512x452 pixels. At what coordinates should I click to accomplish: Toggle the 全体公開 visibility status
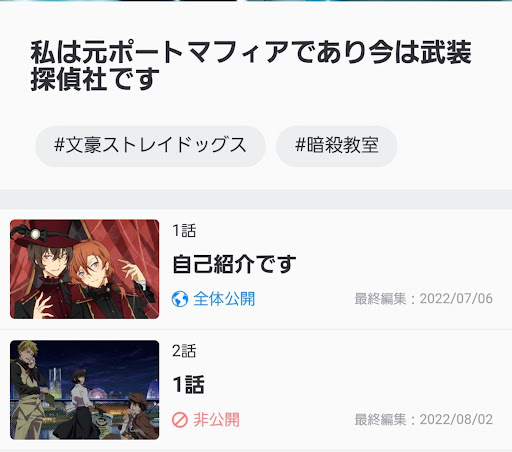pos(224,299)
